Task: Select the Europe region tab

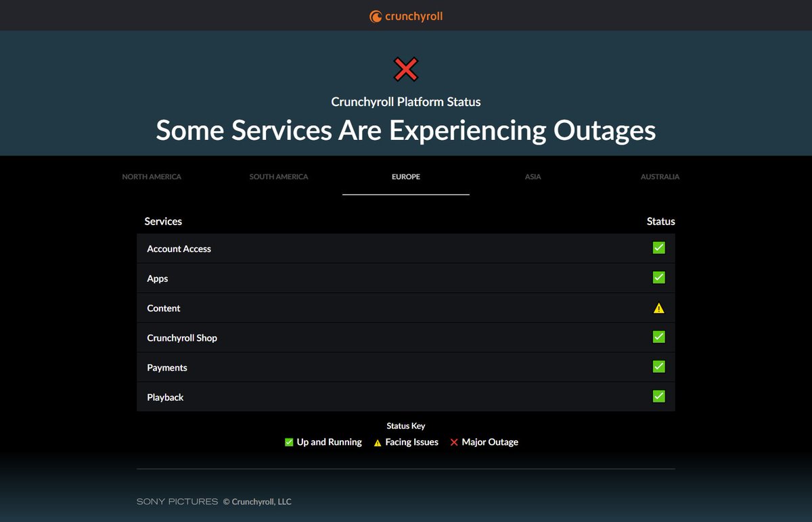Action: coord(406,176)
